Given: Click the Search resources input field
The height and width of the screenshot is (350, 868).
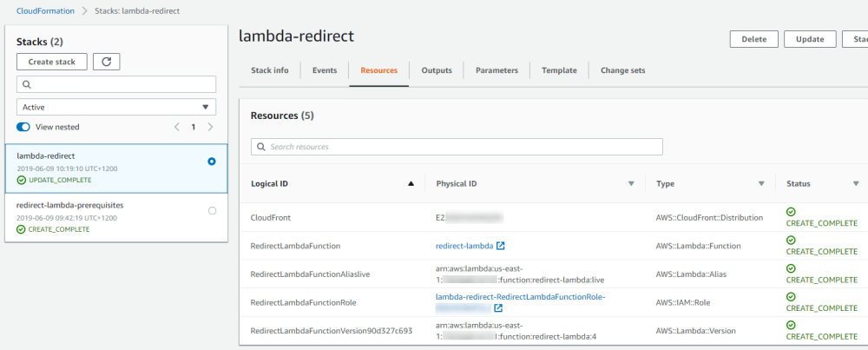Looking at the screenshot, I should pyautogui.click(x=457, y=147).
